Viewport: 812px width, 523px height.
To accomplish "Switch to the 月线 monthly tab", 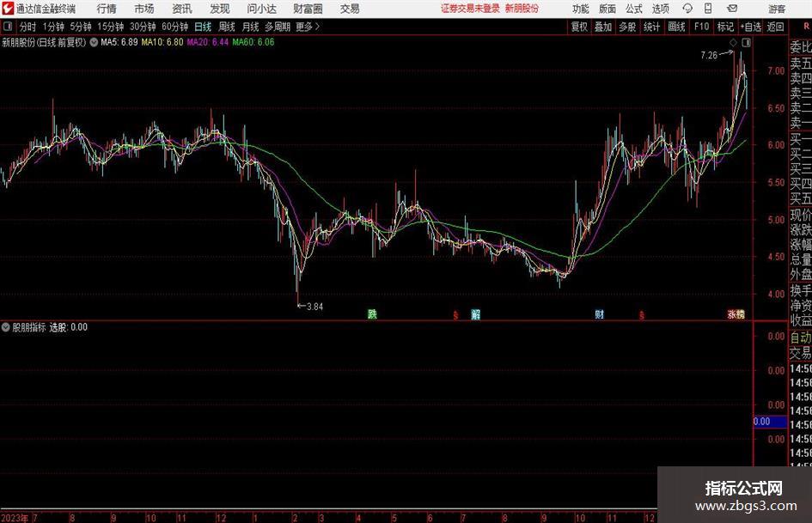I will point(250,27).
